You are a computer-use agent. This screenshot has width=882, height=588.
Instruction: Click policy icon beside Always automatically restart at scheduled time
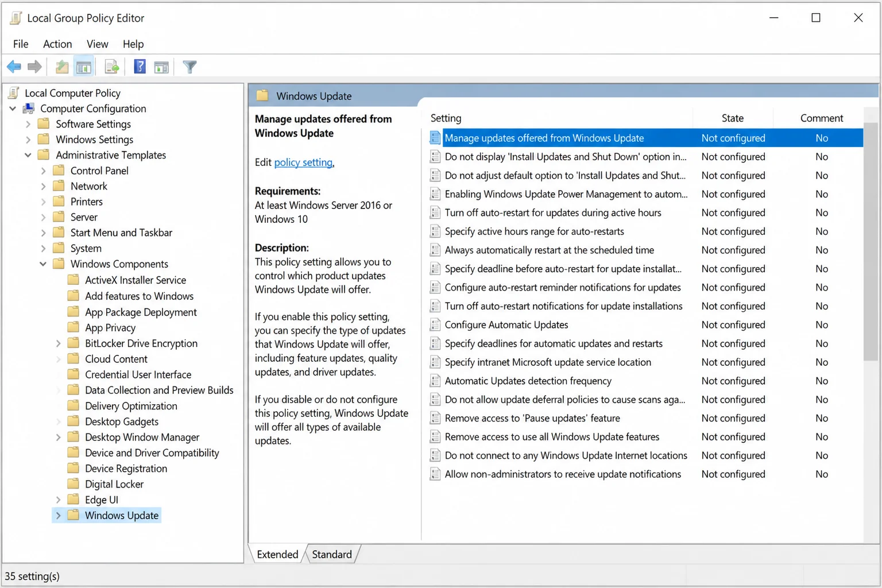(x=435, y=250)
